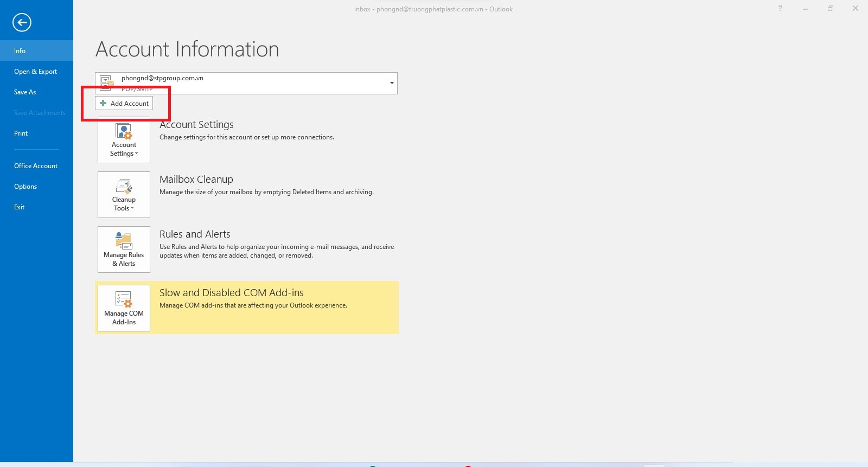The width and height of the screenshot is (868, 467).
Task: Restore down the Outlook window
Action: pos(830,9)
